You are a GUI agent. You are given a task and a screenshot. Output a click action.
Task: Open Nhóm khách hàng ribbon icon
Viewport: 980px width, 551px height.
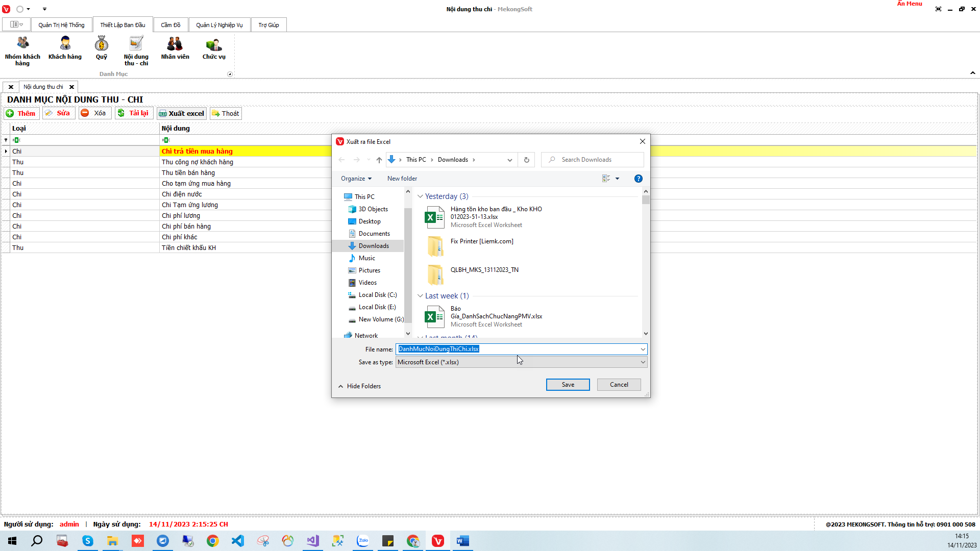(x=22, y=51)
